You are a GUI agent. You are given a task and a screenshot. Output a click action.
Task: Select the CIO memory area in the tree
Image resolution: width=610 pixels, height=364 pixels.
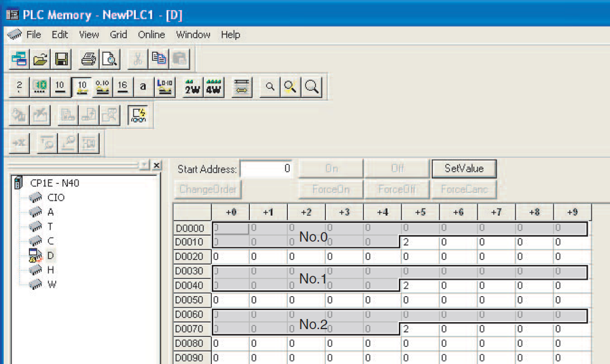click(56, 198)
